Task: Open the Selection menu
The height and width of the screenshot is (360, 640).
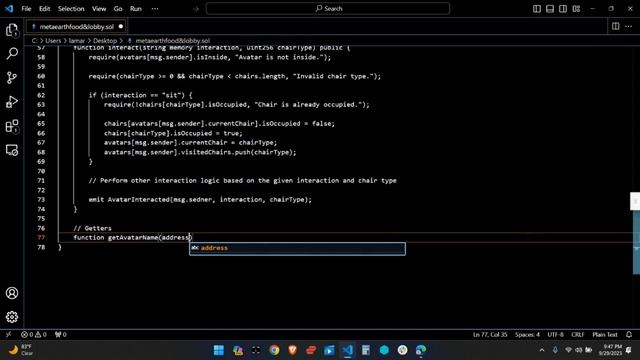Action: (71, 9)
